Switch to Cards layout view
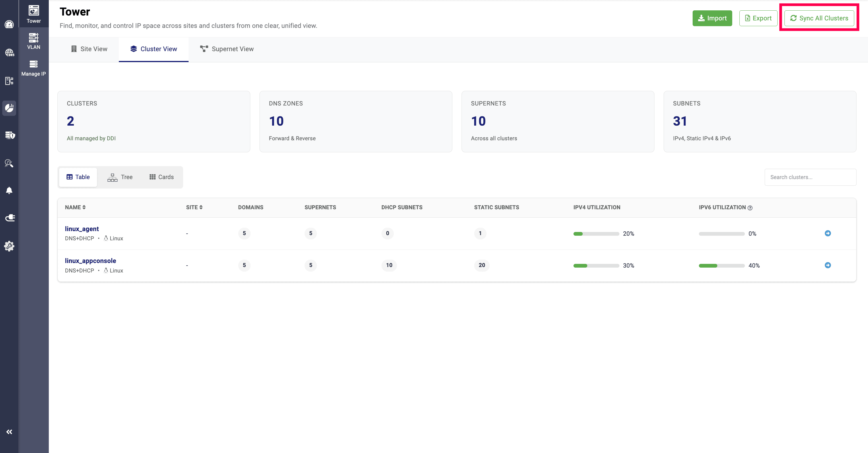The width and height of the screenshot is (868, 453). tap(161, 177)
